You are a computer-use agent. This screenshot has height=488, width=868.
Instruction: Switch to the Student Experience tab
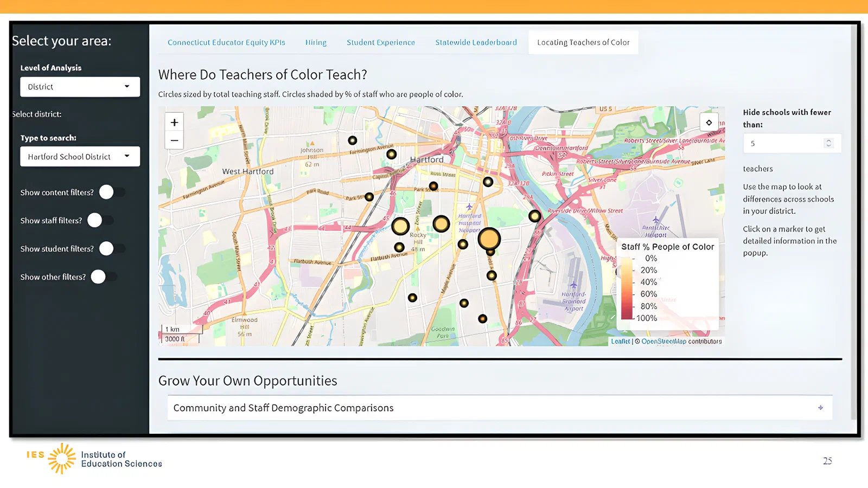click(x=381, y=42)
